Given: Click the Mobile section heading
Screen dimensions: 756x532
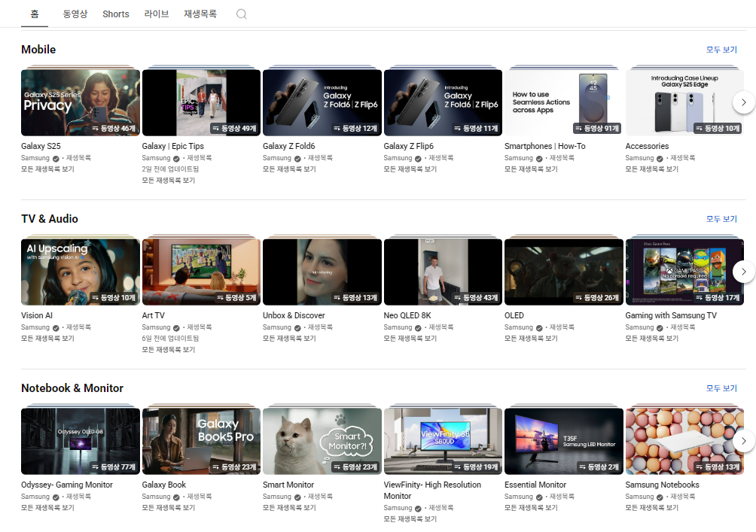Looking at the screenshot, I should [x=38, y=50].
